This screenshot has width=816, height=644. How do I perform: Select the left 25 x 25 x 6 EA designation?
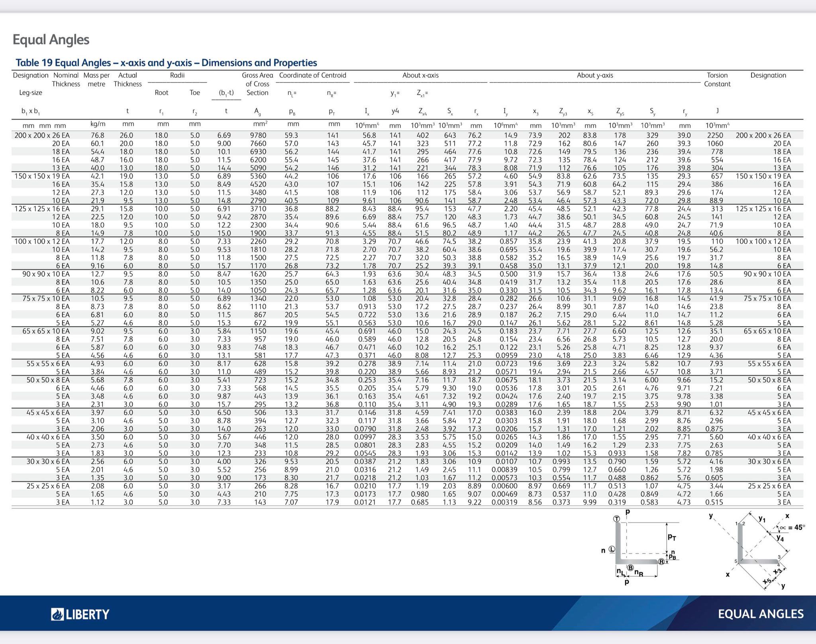tap(48, 486)
